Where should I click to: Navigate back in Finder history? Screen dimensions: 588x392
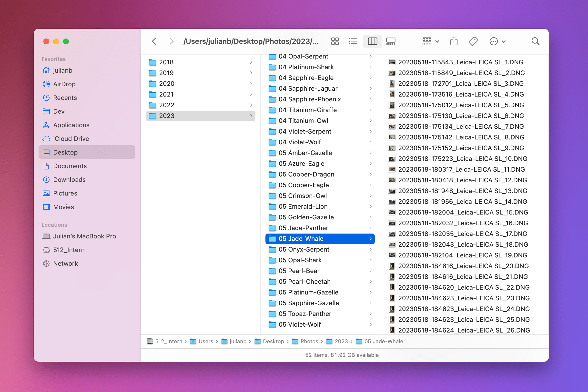[154, 41]
